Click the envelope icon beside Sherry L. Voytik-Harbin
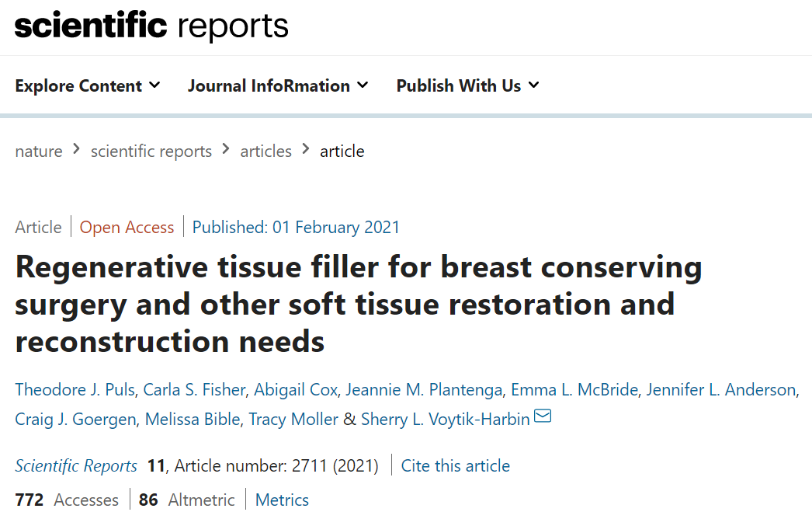812x519 pixels. [x=543, y=417]
